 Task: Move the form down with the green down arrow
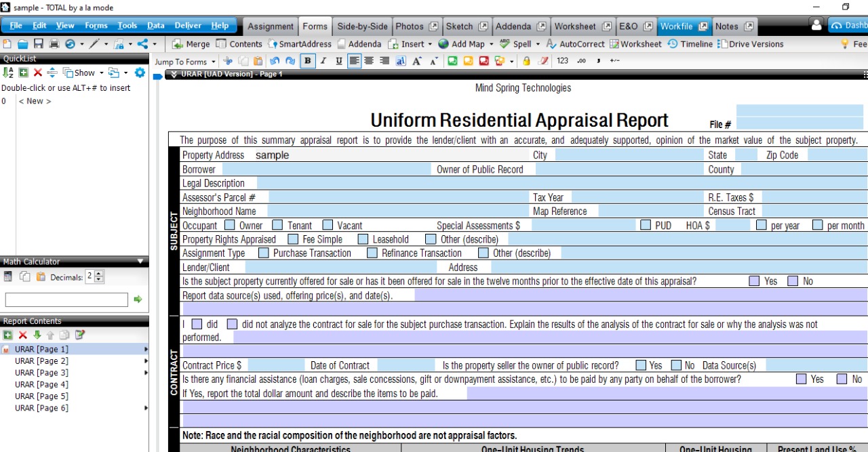click(x=37, y=335)
